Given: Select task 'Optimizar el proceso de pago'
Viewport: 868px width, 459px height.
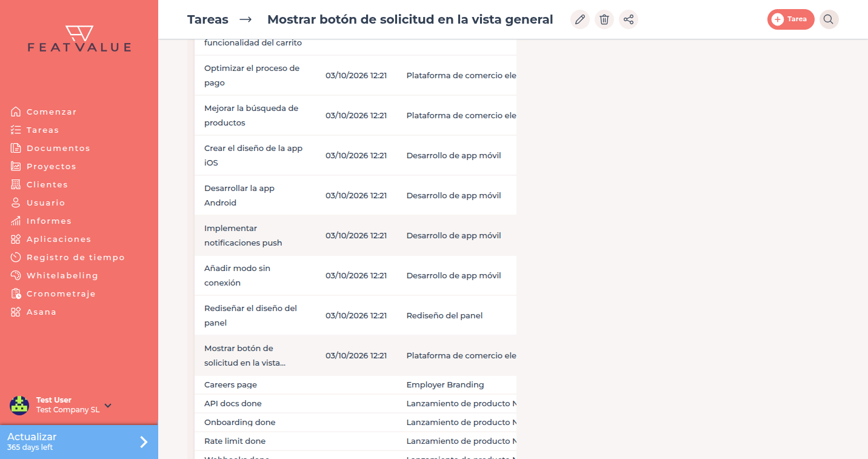Looking at the screenshot, I should click(355, 75).
